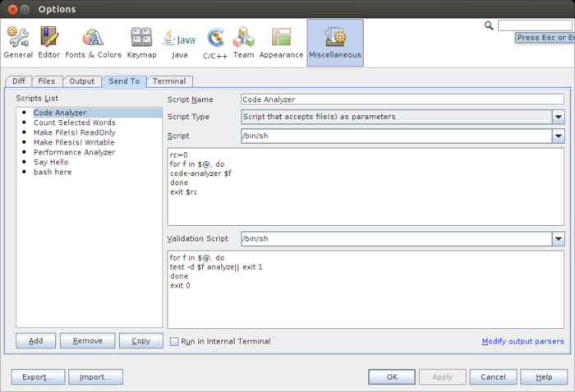This screenshot has width=575, height=392.
Task: Click the Script Name input field
Action: point(402,99)
